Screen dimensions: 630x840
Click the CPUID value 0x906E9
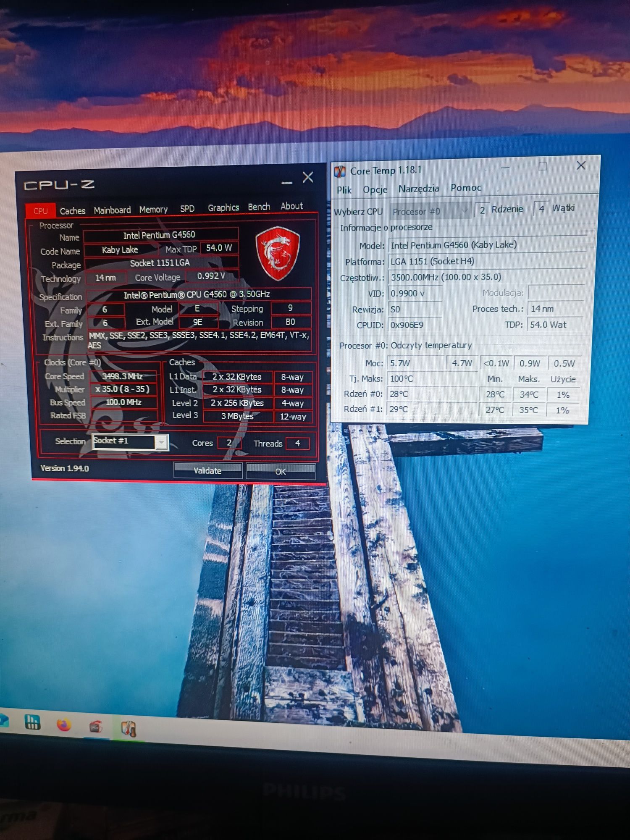pyautogui.click(x=415, y=325)
